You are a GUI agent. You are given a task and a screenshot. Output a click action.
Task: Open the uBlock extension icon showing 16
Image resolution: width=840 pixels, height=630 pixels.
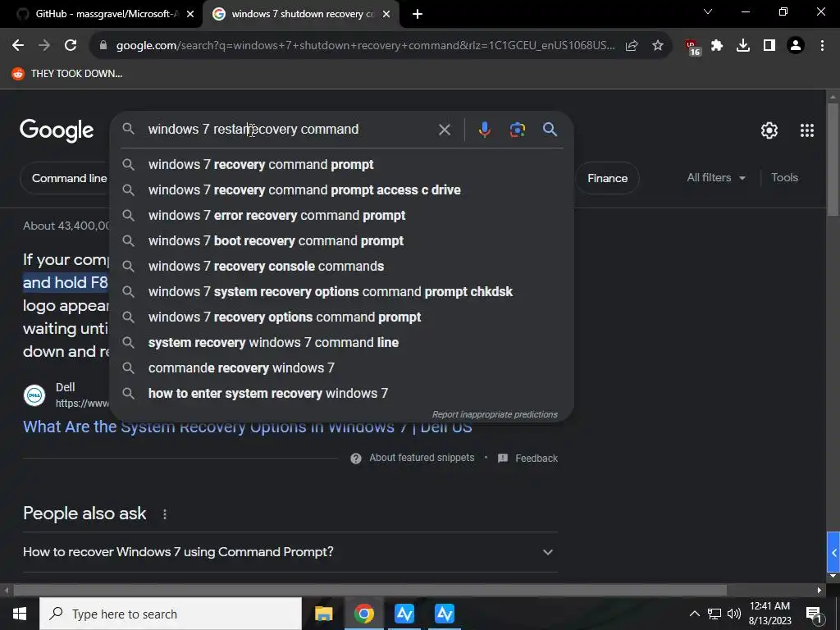click(x=692, y=47)
